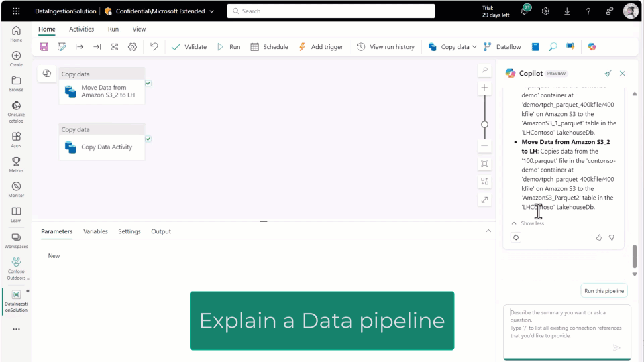Open Workspaces in the left sidebar
The width and height of the screenshot is (644, 362).
16,241
